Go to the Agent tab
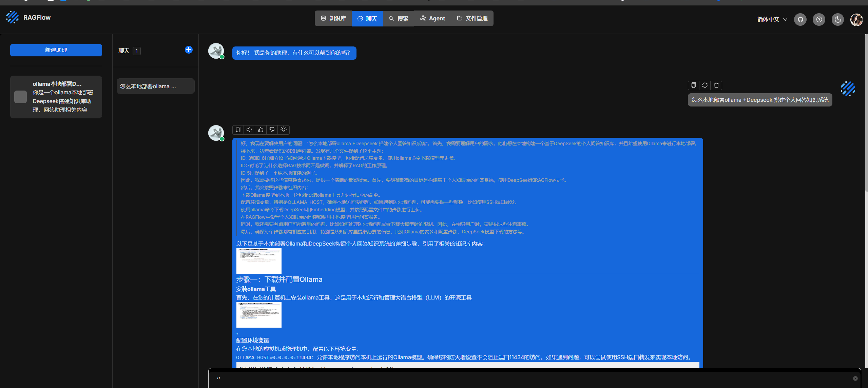 [x=432, y=19]
